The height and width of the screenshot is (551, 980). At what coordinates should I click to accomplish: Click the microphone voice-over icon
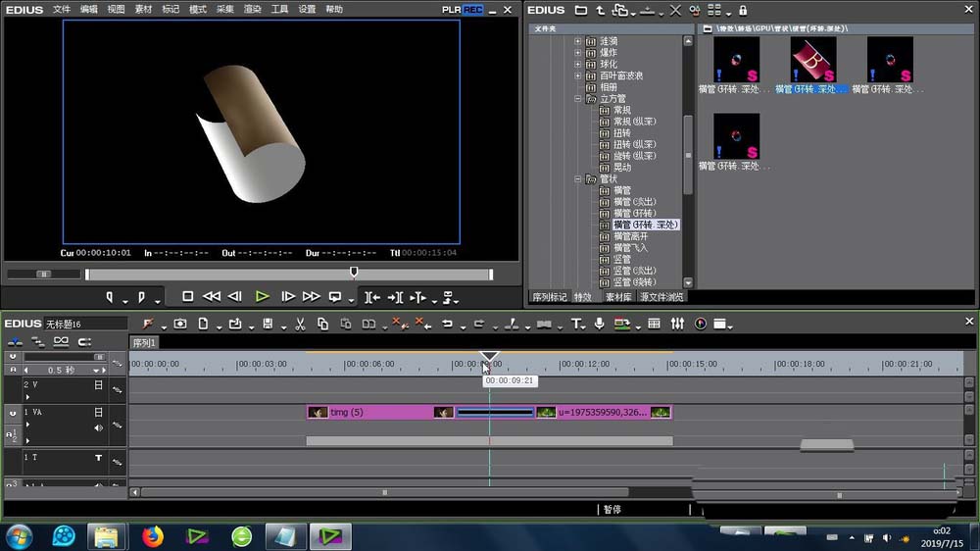pos(599,324)
